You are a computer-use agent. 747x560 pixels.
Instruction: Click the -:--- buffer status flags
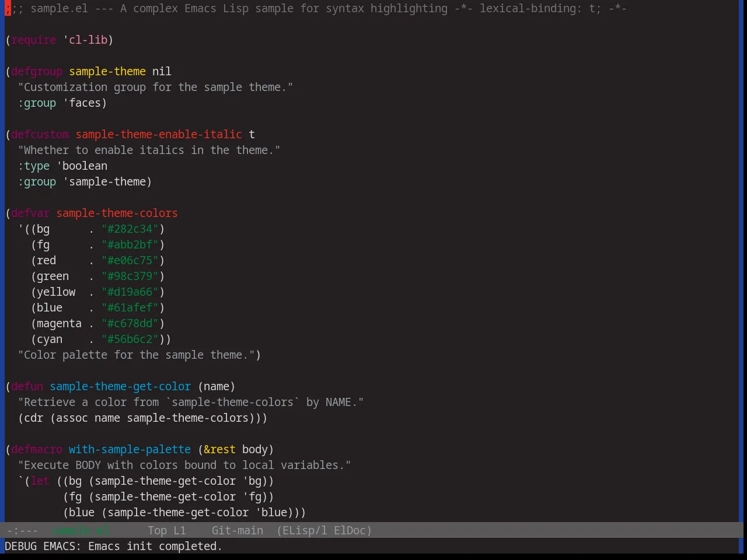(x=22, y=530)
